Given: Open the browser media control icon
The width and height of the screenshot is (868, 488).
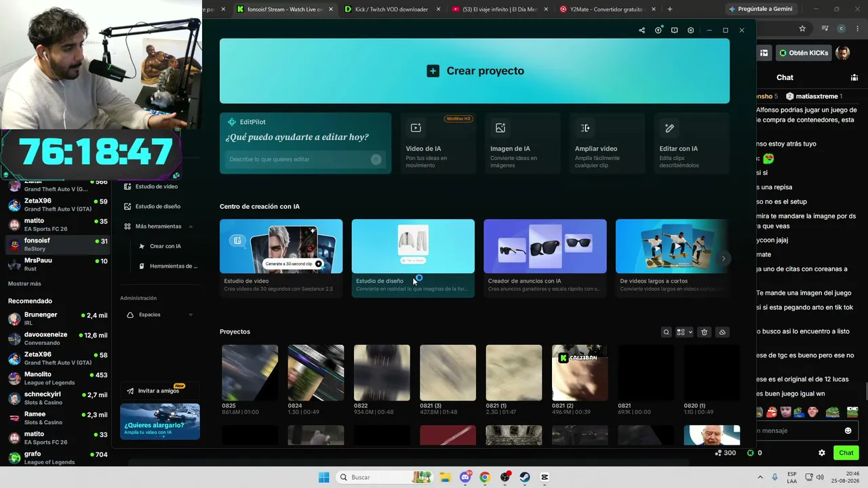Looking at the screenshot, I should (825, 28).
